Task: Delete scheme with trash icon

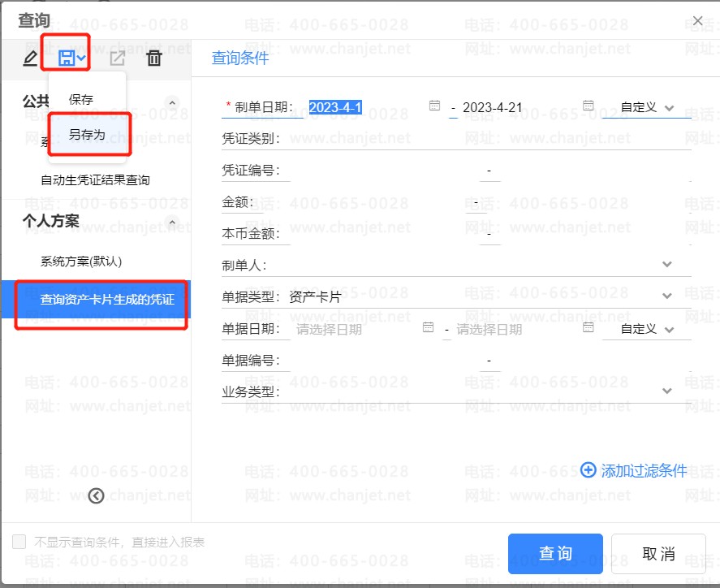Action: [x=154, y=58]
